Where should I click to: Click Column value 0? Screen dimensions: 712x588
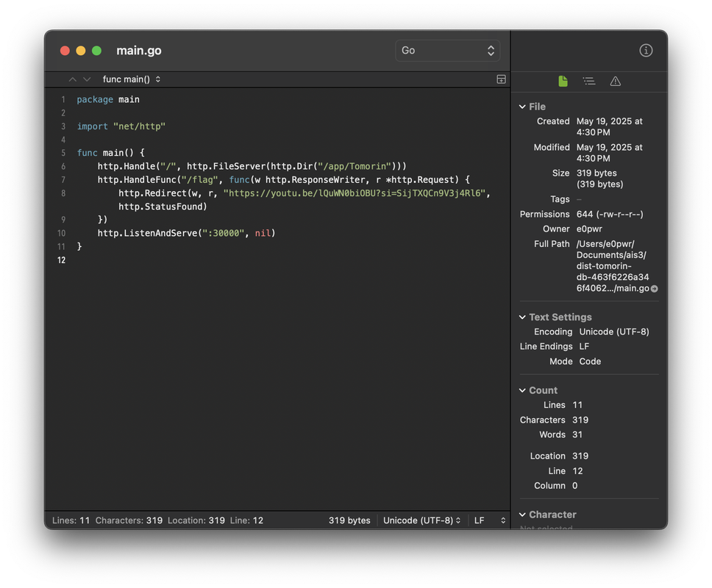575,485
